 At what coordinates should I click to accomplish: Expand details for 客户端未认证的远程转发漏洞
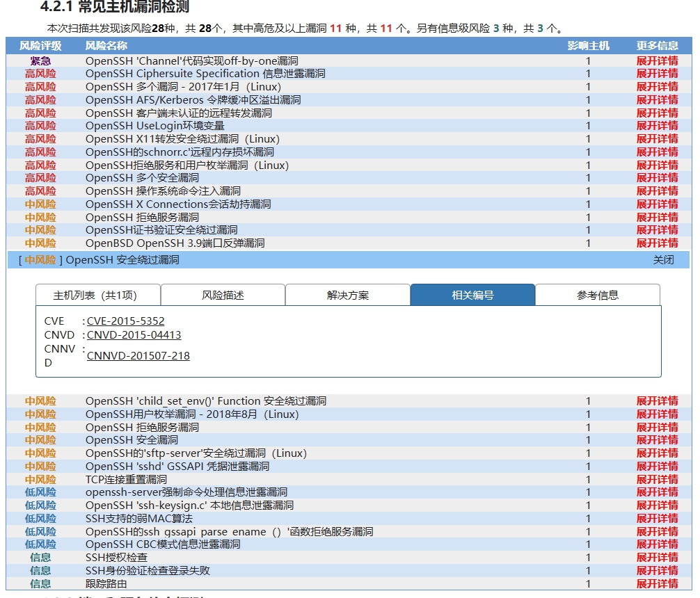click(657, 113)
